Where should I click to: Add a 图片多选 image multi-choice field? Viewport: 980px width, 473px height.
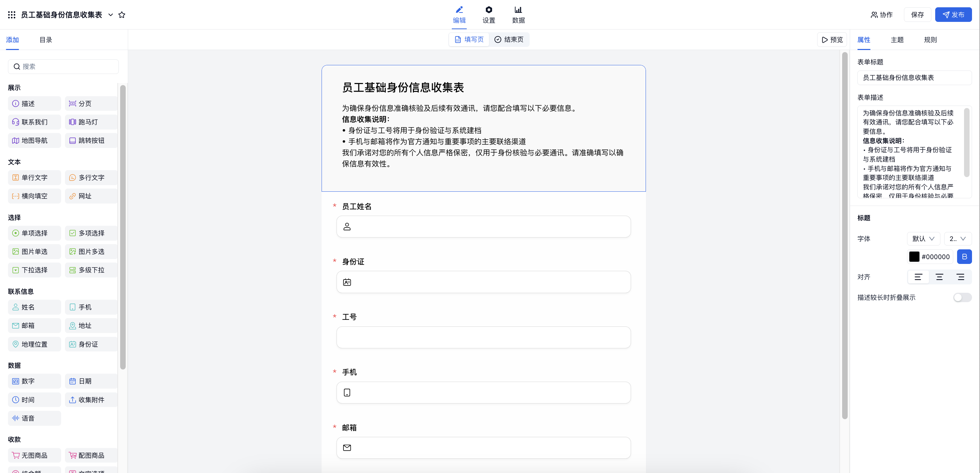tap(91, 251)
